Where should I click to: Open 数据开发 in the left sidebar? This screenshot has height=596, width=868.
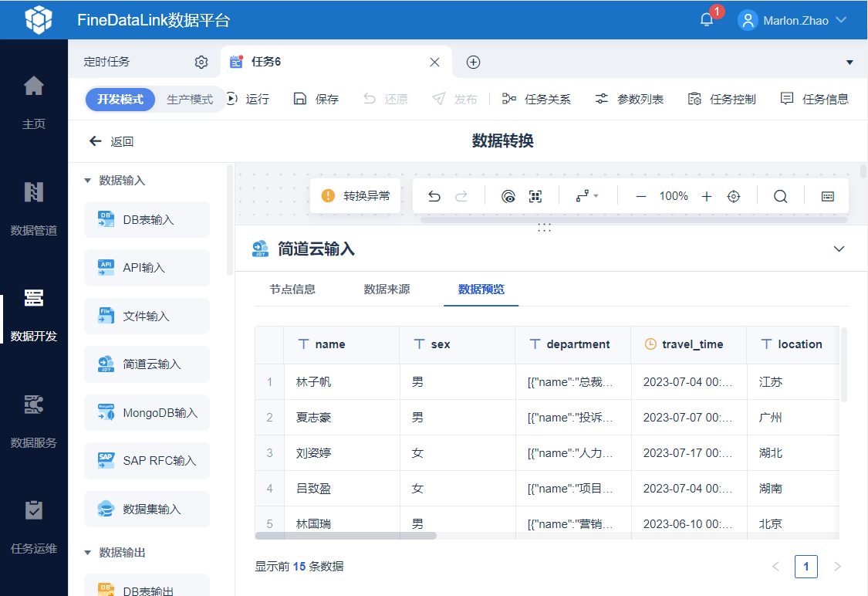tap(34, 315)
